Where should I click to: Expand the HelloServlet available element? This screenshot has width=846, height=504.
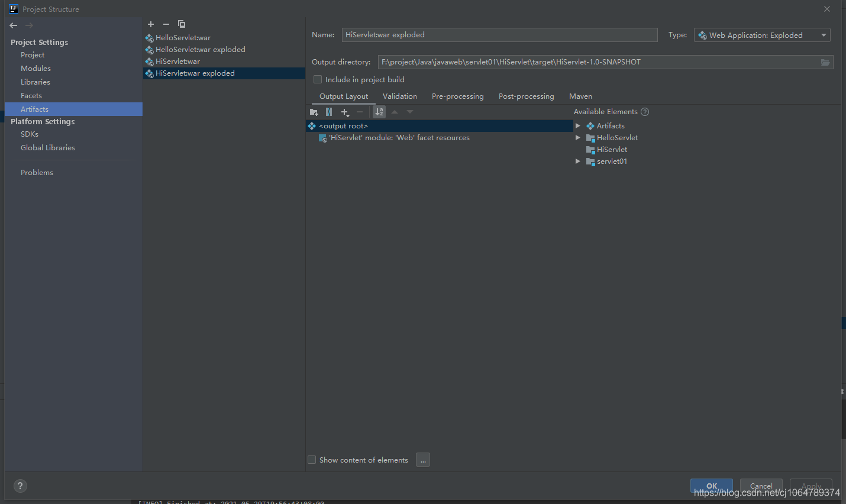[578, 138]
